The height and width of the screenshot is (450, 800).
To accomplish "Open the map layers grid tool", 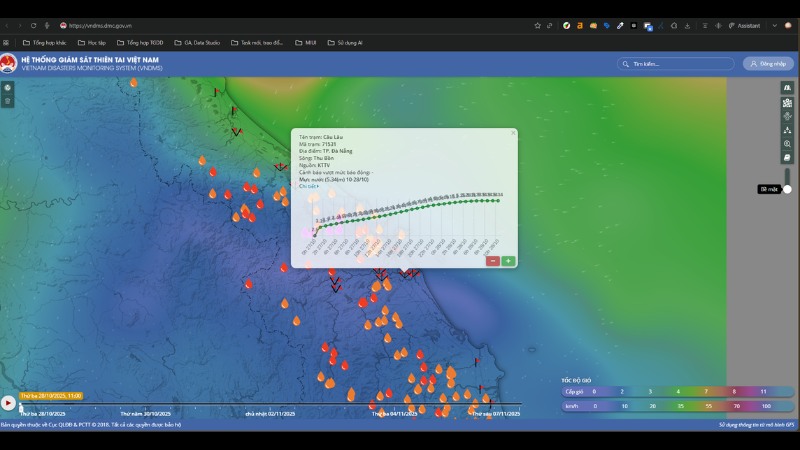I will coord(787,103).
